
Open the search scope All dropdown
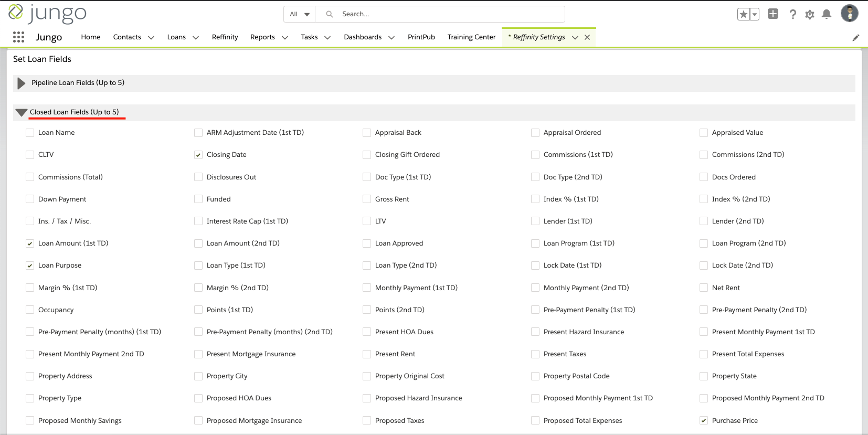[x=300, y=14]
